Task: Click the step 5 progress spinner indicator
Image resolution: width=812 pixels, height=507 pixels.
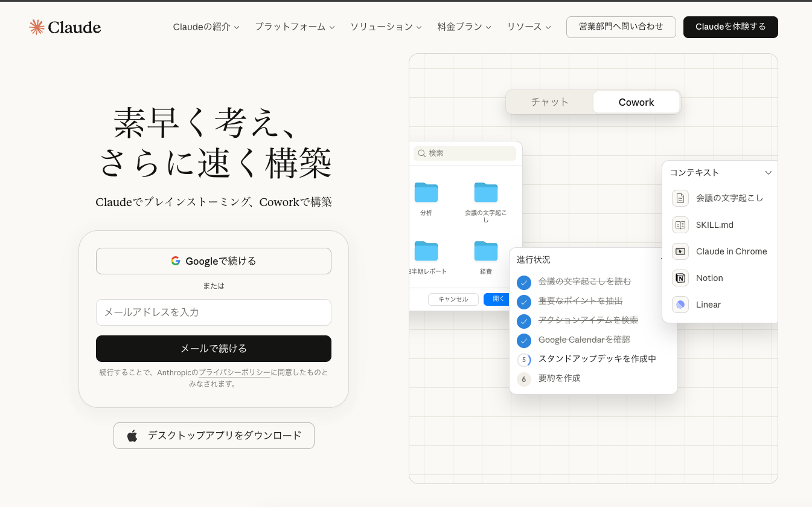Action: tap(523, 360)
